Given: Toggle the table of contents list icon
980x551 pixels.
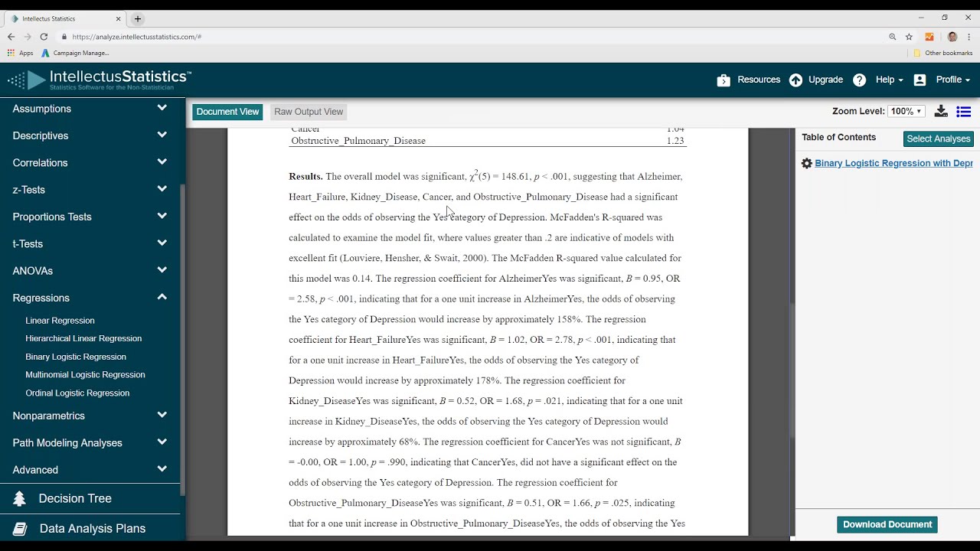Looking at the screenshot, I should click(x=964, y=112).
